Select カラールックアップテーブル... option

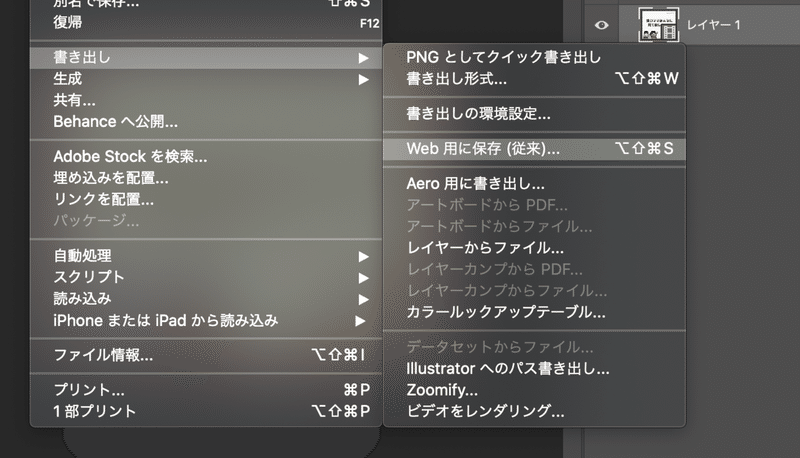534,312
